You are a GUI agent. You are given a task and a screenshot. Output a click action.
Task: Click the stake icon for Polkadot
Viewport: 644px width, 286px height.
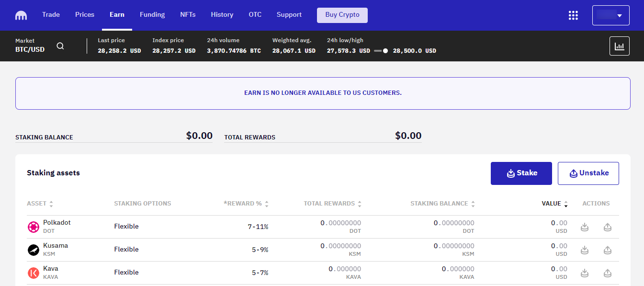click(585, 227)
